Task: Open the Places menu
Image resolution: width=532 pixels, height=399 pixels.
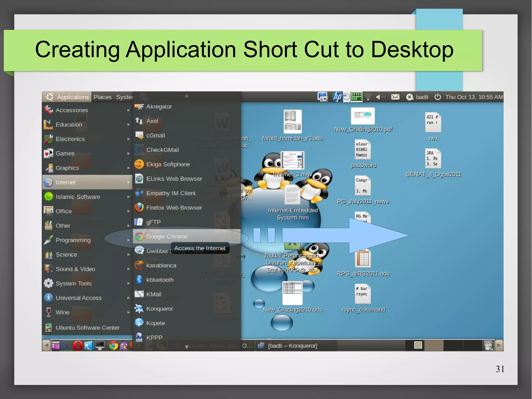Action: 102,97
